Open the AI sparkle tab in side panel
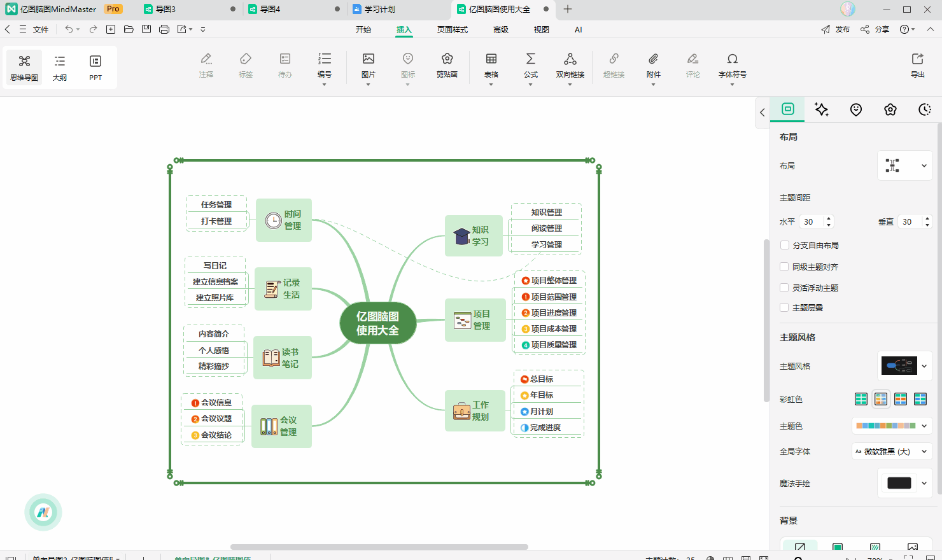The width and height of the screenshot is (942, 560). (x=822, y=109)
